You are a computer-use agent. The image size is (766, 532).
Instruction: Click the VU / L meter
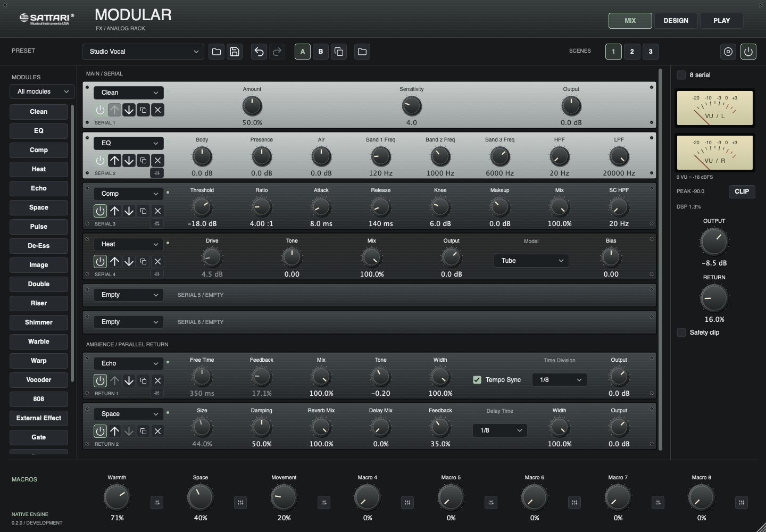click(x=714, y=107)
